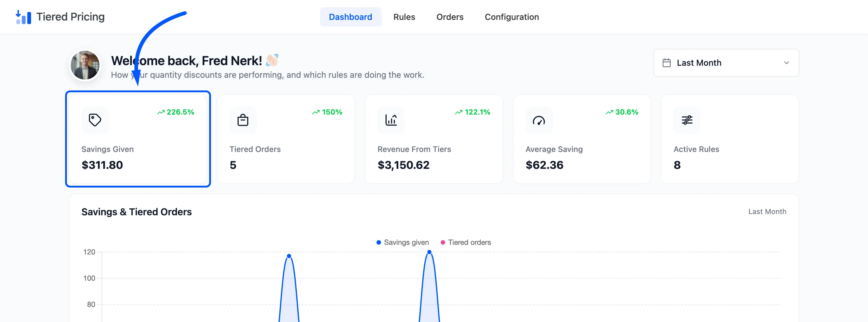
Task: Click the $311.80 Savings Given value
Action: (102, 165)
